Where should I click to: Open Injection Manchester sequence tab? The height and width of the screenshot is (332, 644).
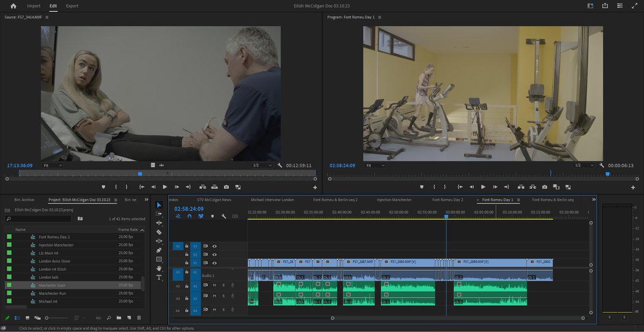(x=394, y=200)
